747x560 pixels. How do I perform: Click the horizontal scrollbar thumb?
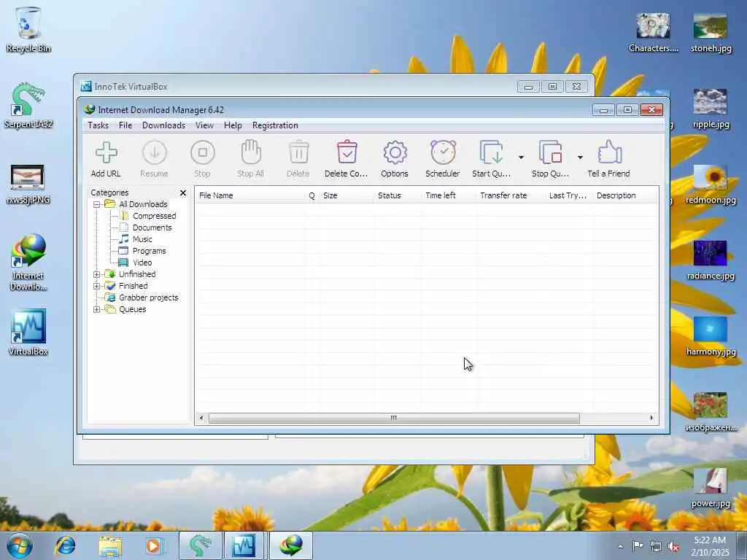[x=394, y=418]
